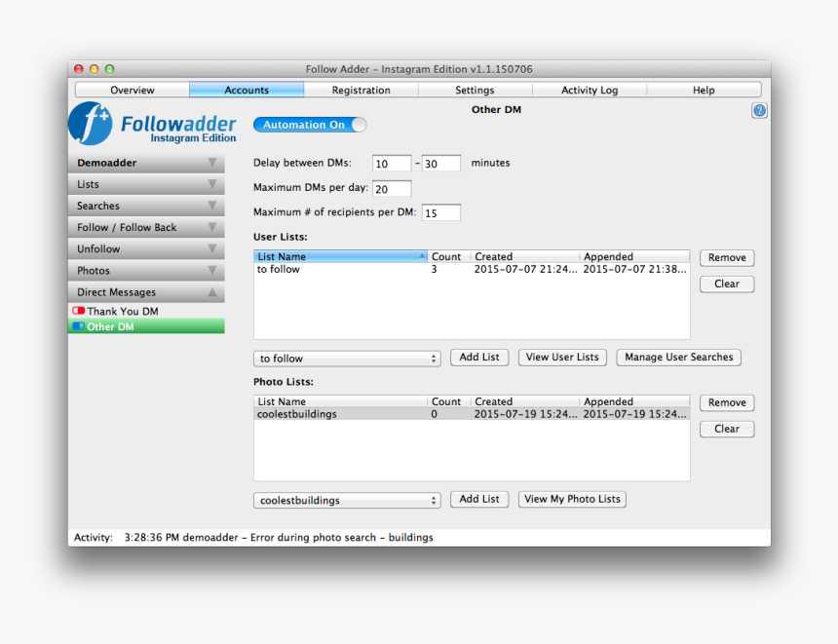The height and width of the screenshot is (644, 838).
Task: Turn off the Automation On switch
Action: pos(310,125)
